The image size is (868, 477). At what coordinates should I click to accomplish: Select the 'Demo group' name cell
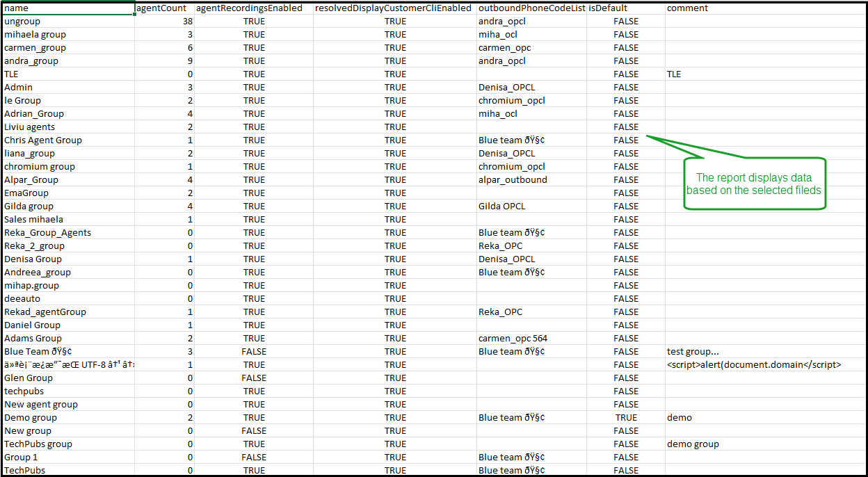[x=68, y=418]
